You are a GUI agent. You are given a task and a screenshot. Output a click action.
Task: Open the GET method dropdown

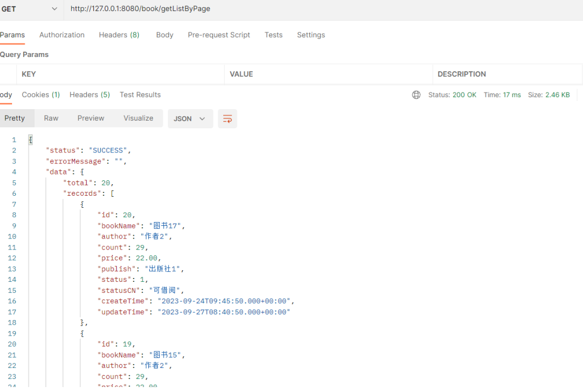29,9
